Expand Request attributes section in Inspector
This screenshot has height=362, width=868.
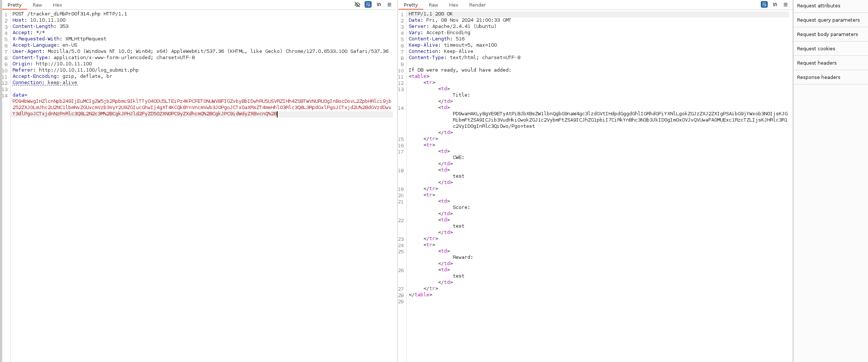point(831,6)
